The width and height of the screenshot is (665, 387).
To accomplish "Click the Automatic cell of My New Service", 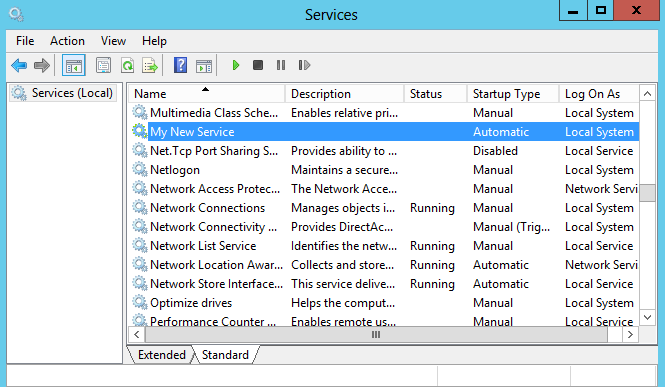I will pyautogui.click(x=501, y=132).
